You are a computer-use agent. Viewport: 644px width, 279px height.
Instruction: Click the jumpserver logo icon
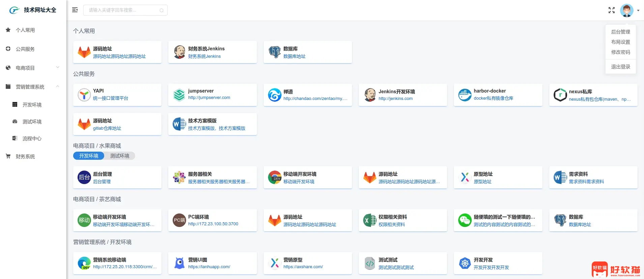pyautogui.click(x=179, y=95)
